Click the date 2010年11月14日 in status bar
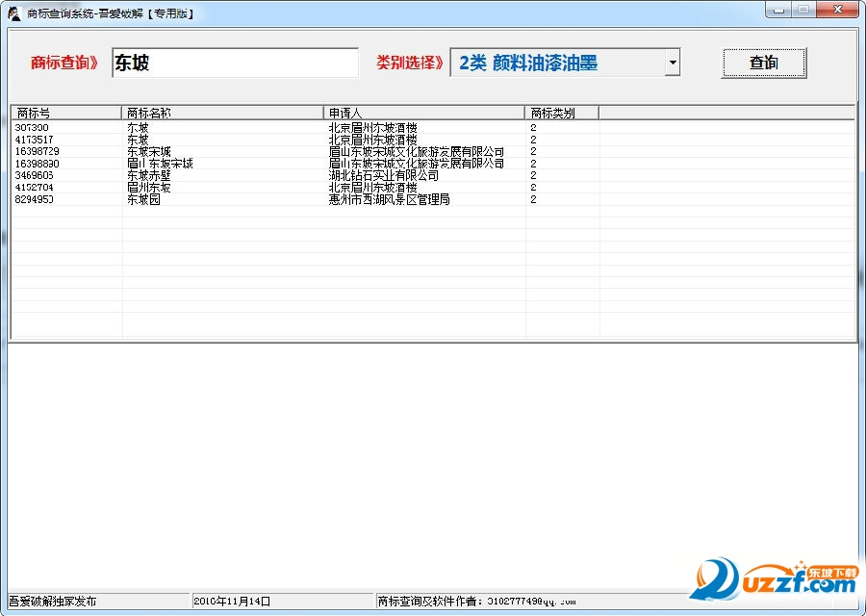This screenshot has width=866, height=616. coord(231,600)
